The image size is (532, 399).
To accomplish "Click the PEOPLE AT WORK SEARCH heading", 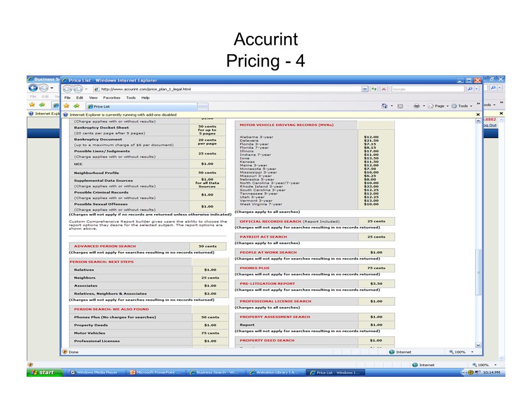I will 268,253.
